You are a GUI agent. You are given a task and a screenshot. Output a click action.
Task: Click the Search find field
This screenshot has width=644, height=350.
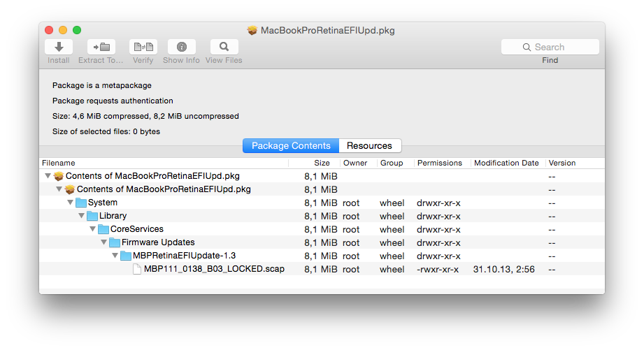click(x=550, y=47)
